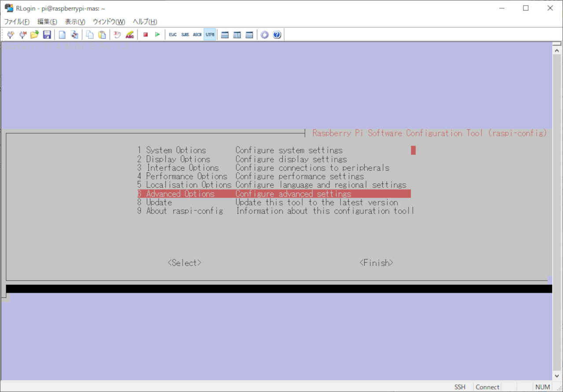Click the copy pages toolbar icon
Screen dimensions: 563x392
pyautogui.click(x=90, y=35)
